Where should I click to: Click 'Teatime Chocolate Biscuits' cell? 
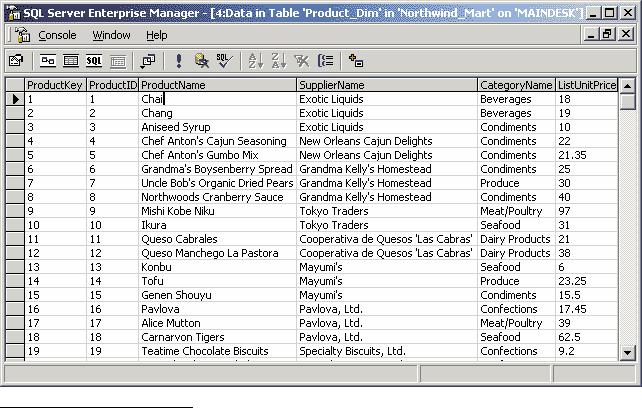coord(217,351)
